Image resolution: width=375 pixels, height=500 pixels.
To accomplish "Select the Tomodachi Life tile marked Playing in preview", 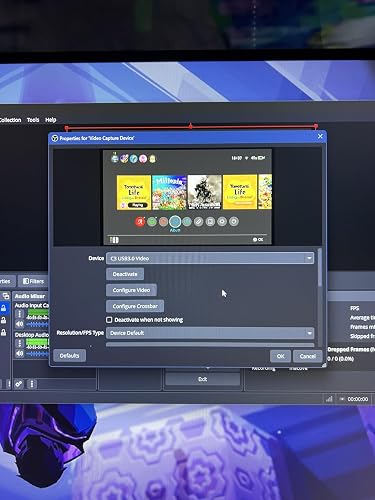I will [x=134, y=192].
